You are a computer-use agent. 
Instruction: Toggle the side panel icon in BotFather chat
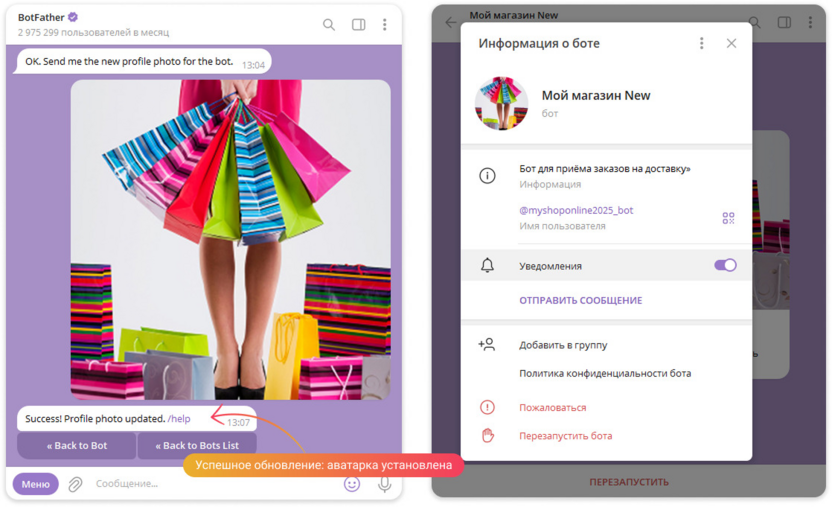pos(359,24)
